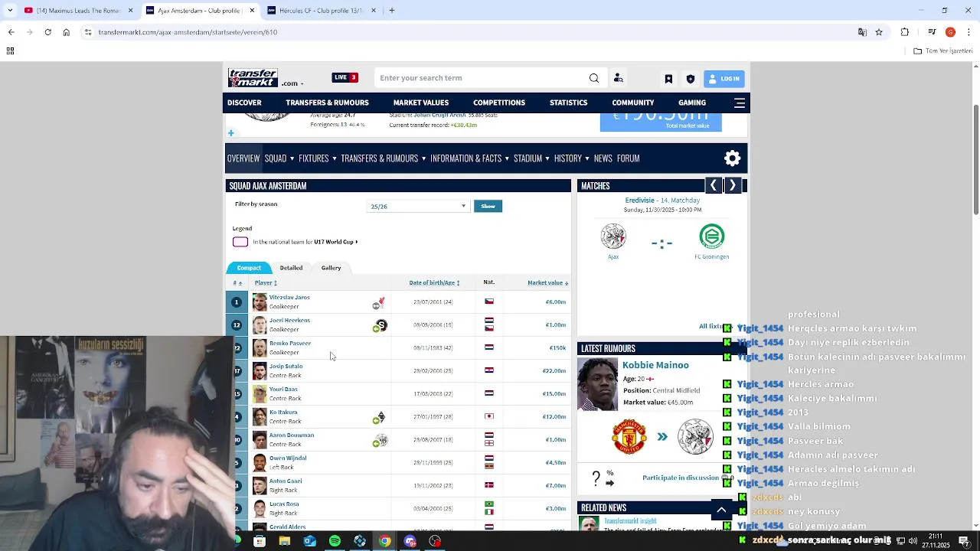
Task: Open the COMMUNITY main menu
Action: [x=633, y=103]
